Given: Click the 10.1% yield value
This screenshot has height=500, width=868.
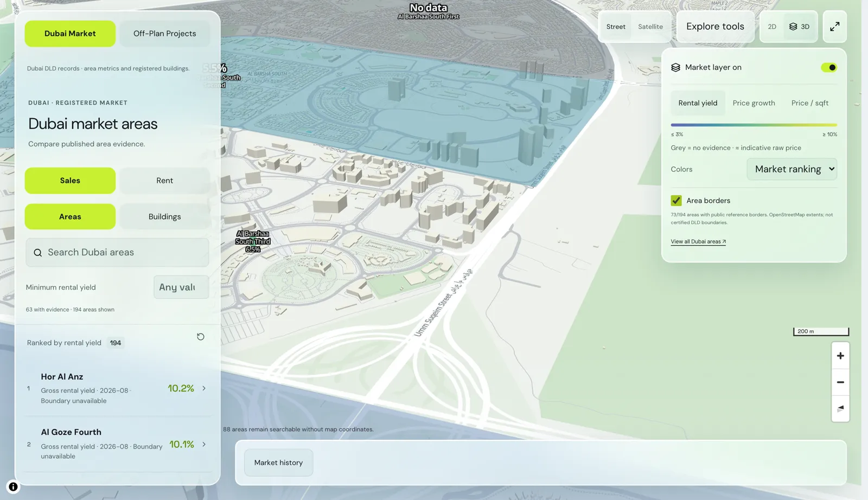Looking at the screenshot, I should (182, 444).
